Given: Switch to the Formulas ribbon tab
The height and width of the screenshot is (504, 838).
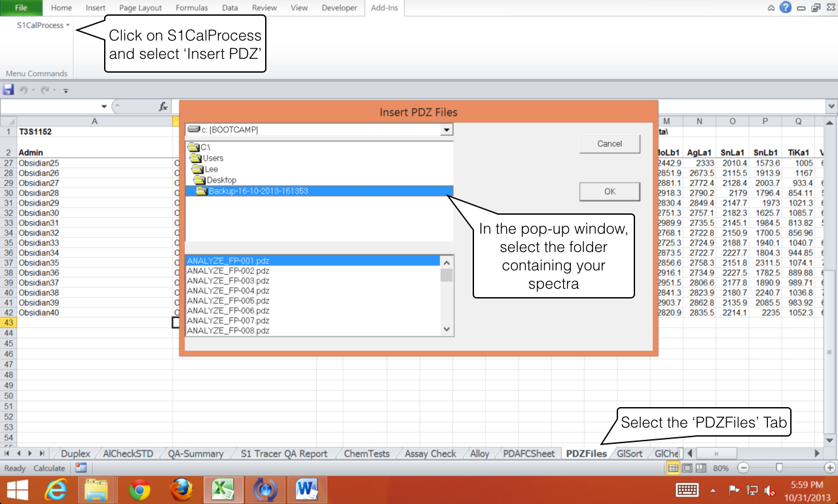Looking at the screenshot, I should click(x=192, y=8).
